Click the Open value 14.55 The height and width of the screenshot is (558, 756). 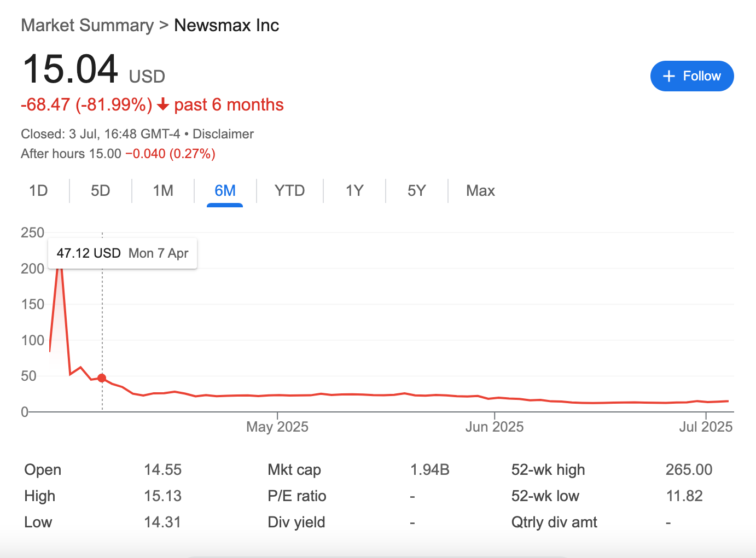point(162,469)
